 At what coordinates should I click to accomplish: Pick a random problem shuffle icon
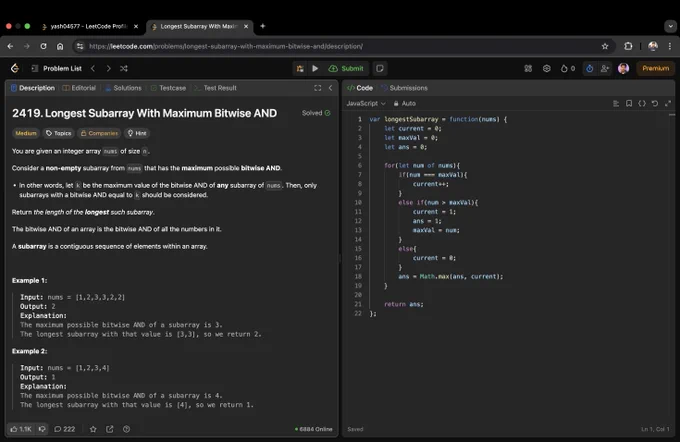(124, 69)
